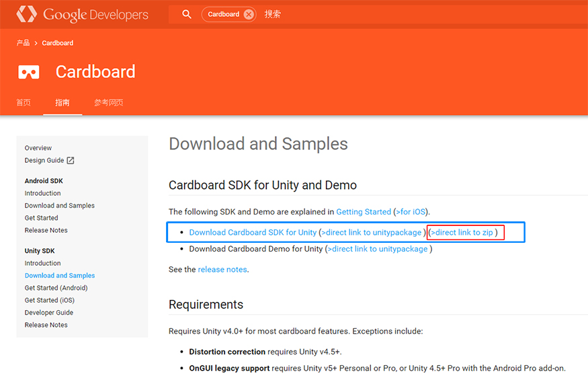
Task: Open Design Guide in the sidebar
Action: point(44,160)
